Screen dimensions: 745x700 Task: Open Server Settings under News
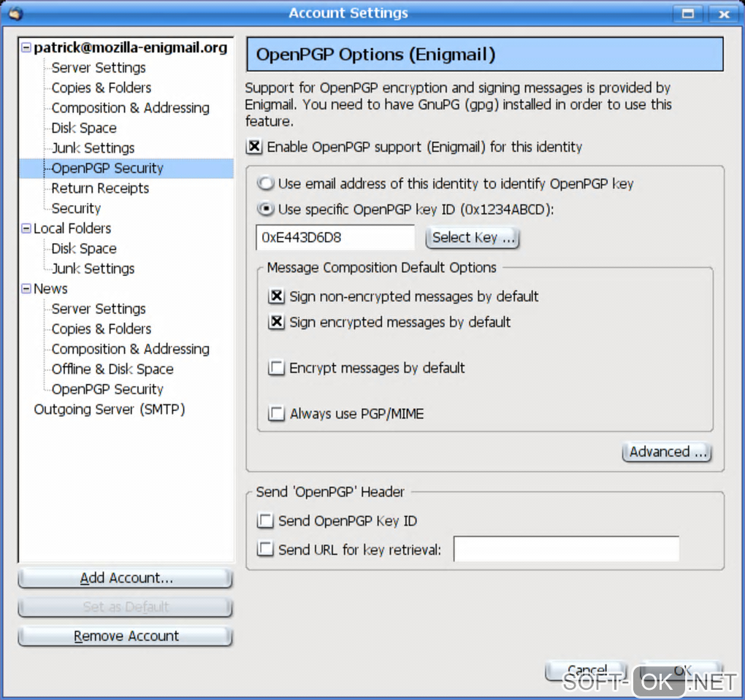[x=99, y=309]
